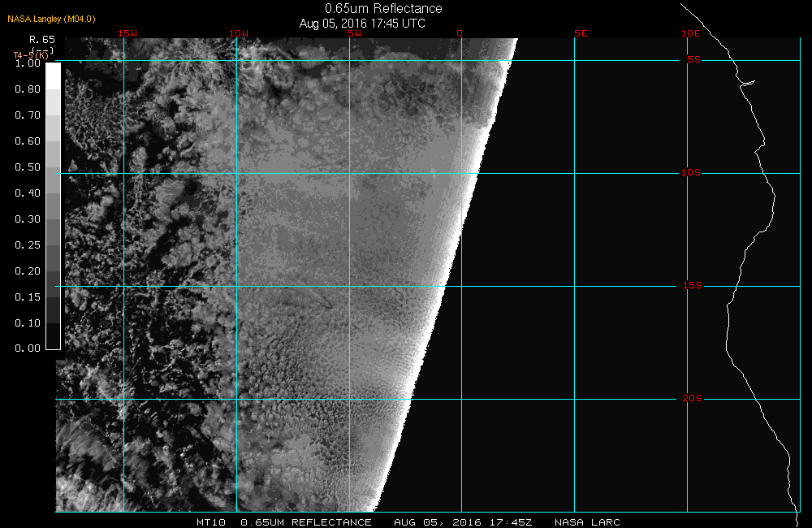
Task: Click the '10E' longitude label
Action: [690, 33]
